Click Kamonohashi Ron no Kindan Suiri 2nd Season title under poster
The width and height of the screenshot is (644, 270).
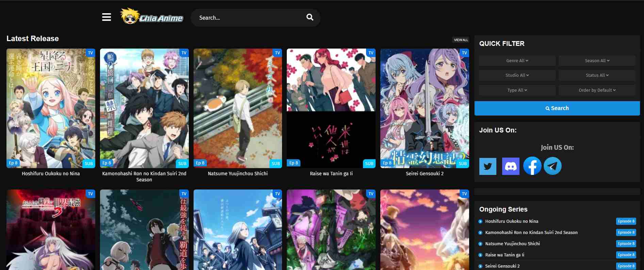pos(144,177)
